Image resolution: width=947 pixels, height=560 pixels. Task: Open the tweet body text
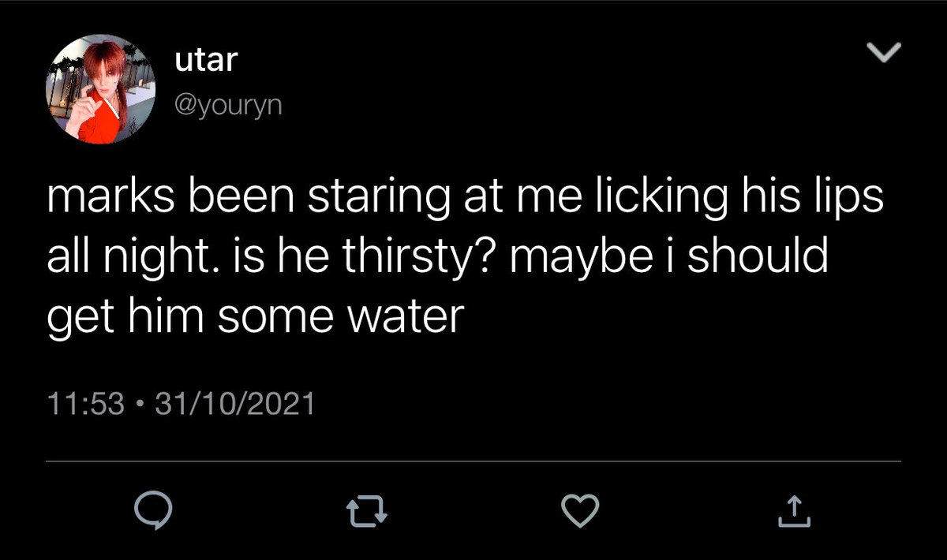[x=466, y=258]
